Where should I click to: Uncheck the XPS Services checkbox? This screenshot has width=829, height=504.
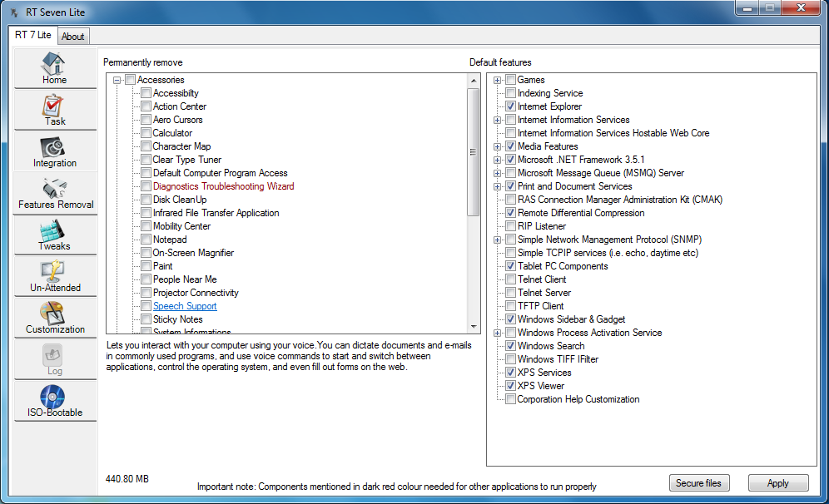(511, 373)
